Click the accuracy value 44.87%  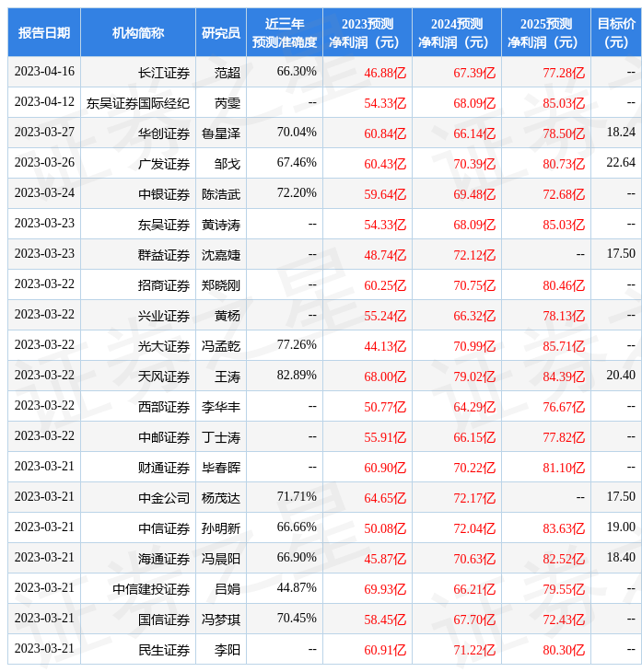(297, 587)
